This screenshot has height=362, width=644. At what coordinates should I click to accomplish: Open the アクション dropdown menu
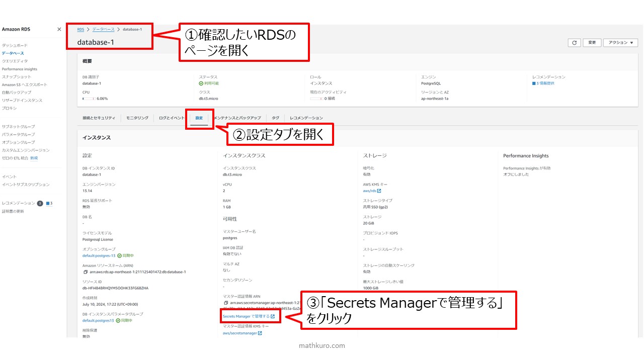(x=620, y=43)
